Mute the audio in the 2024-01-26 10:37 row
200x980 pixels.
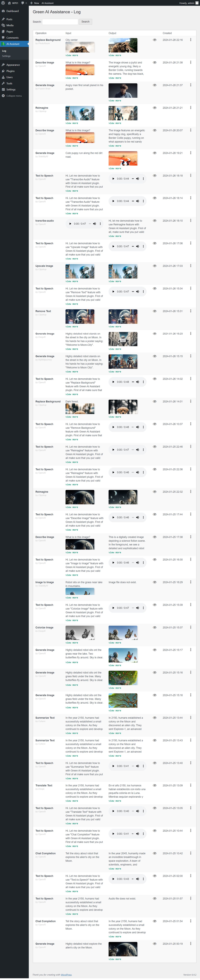pos(138,427)
